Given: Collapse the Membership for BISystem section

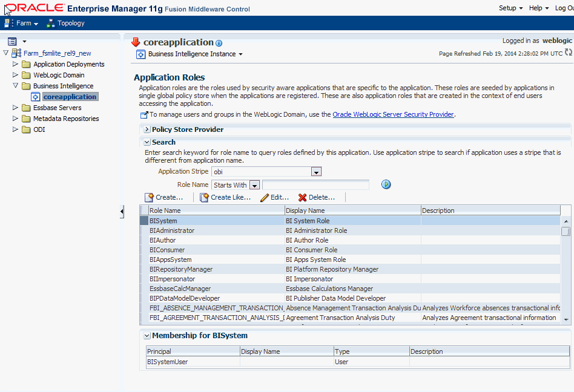Looking at the screenshot, I should (147, 335).
